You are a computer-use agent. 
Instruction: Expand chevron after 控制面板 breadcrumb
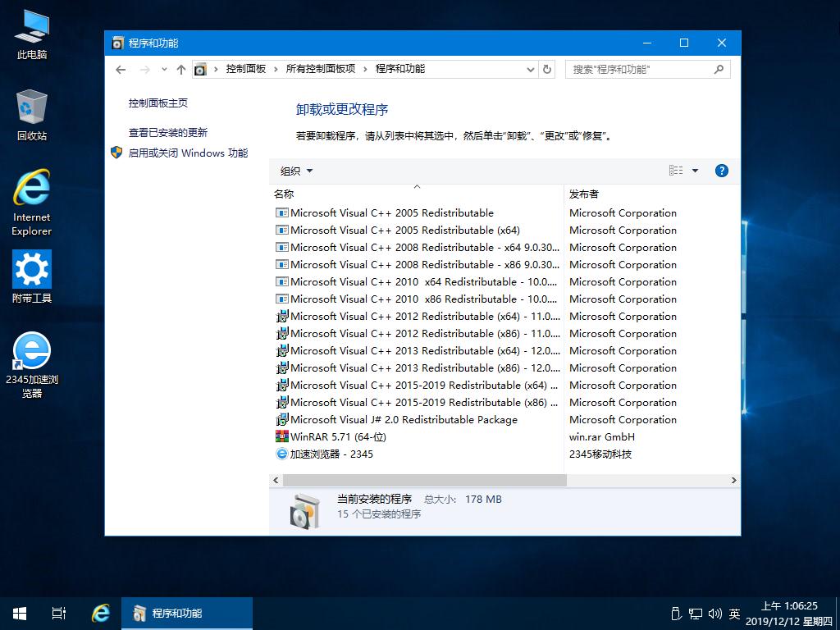(x=276, y=69)
